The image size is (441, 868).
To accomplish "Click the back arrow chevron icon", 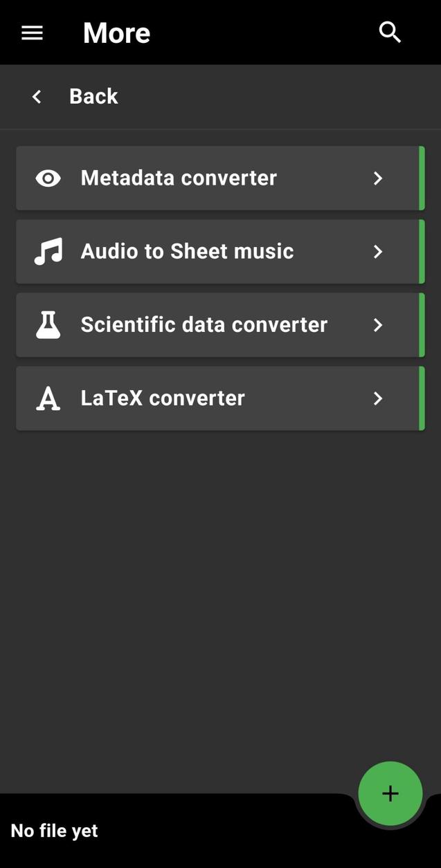I will pos(35,95).
